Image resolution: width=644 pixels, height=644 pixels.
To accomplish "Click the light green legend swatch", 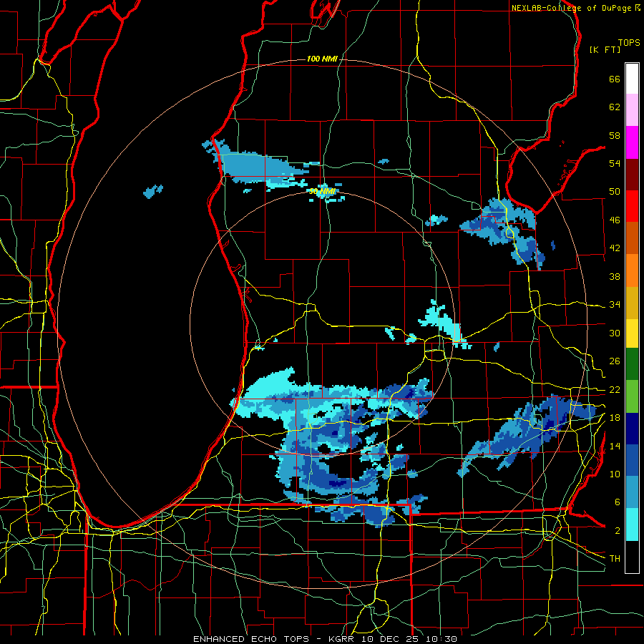I will pyautogui.click(x=632, y=396).
